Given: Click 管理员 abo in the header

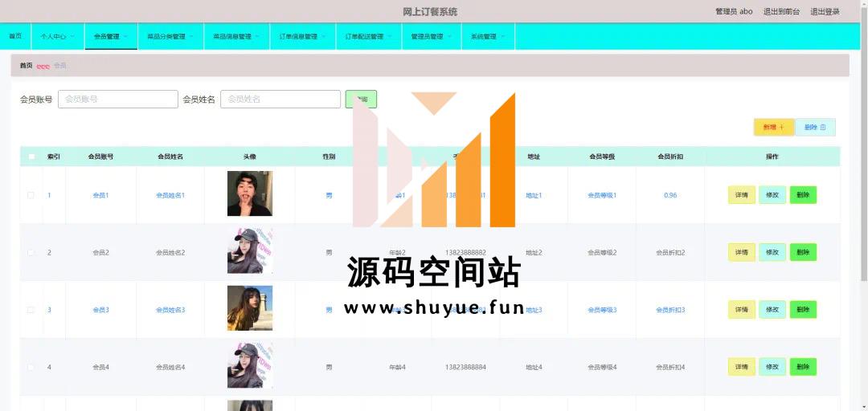Looking at the screenshot, I should tap(734, 11).
